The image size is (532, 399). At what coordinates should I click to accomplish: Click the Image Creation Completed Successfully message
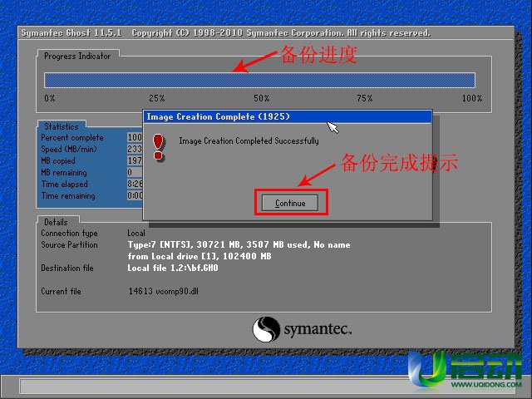click(x=249, y=140)
